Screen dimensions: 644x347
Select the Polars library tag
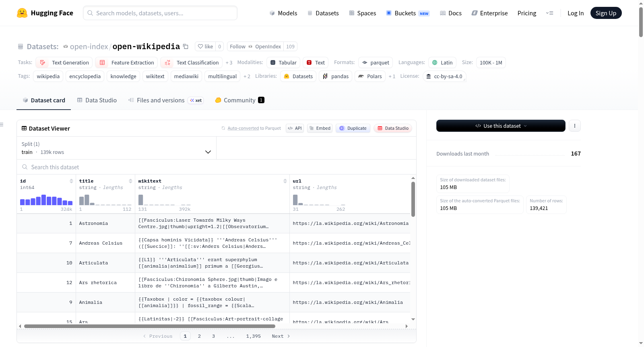370,76
